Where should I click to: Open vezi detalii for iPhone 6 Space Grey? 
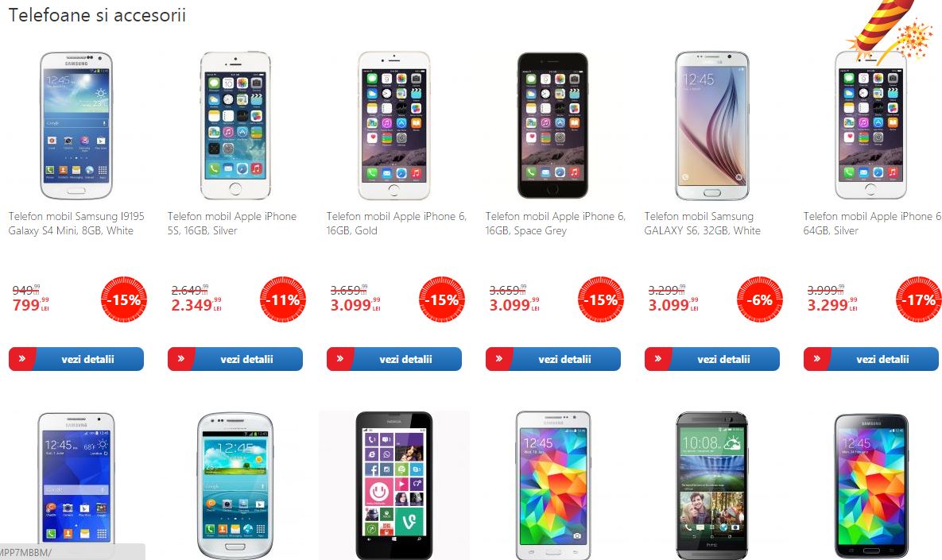[552, 359]
